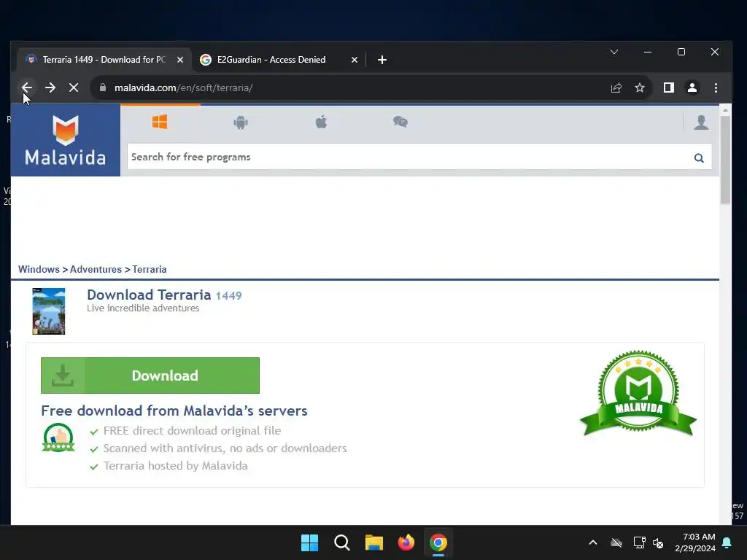Open the Chrome side panel icon
This screenshot has height=560, width=747.
point(668,87)
